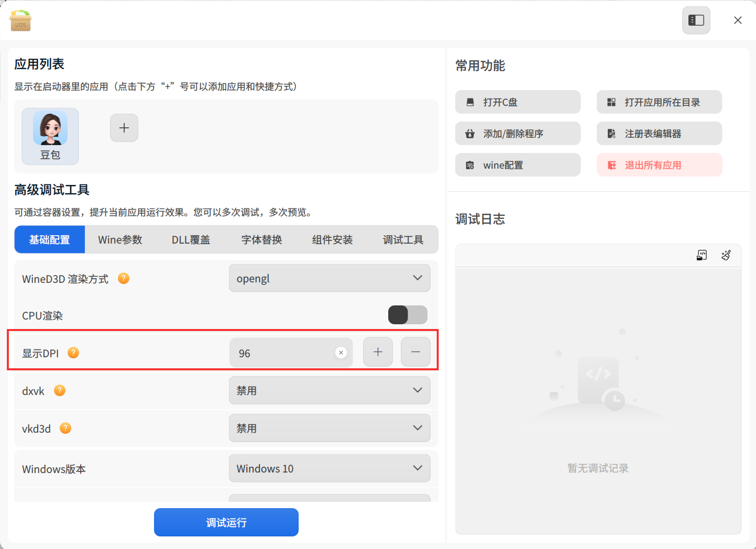
Task: Open the vkd3d 禁用 dropdown
Action: (x=330, y=428)
